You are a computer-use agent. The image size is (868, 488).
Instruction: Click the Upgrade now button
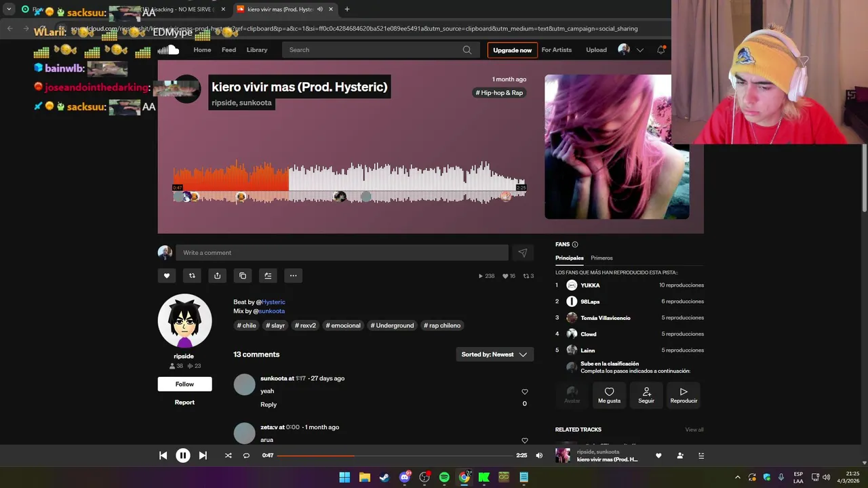pyautogui.click(x=513, y=50)
